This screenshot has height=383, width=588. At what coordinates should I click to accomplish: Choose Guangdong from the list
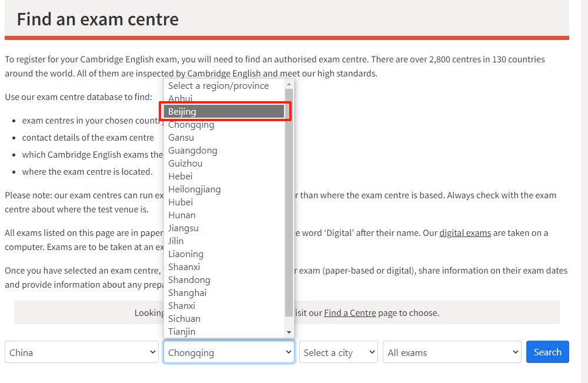pyautogui.click(x=224, y=151)
